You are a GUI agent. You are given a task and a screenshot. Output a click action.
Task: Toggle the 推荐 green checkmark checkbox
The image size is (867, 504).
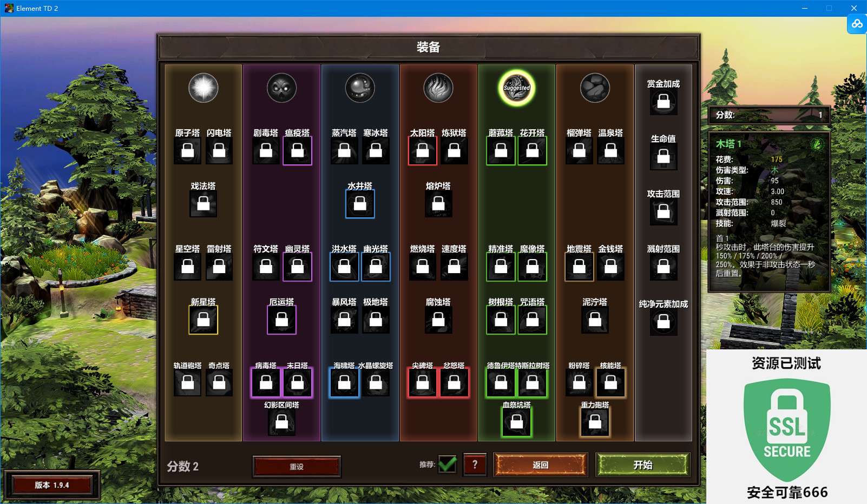(x=448, y=464)
